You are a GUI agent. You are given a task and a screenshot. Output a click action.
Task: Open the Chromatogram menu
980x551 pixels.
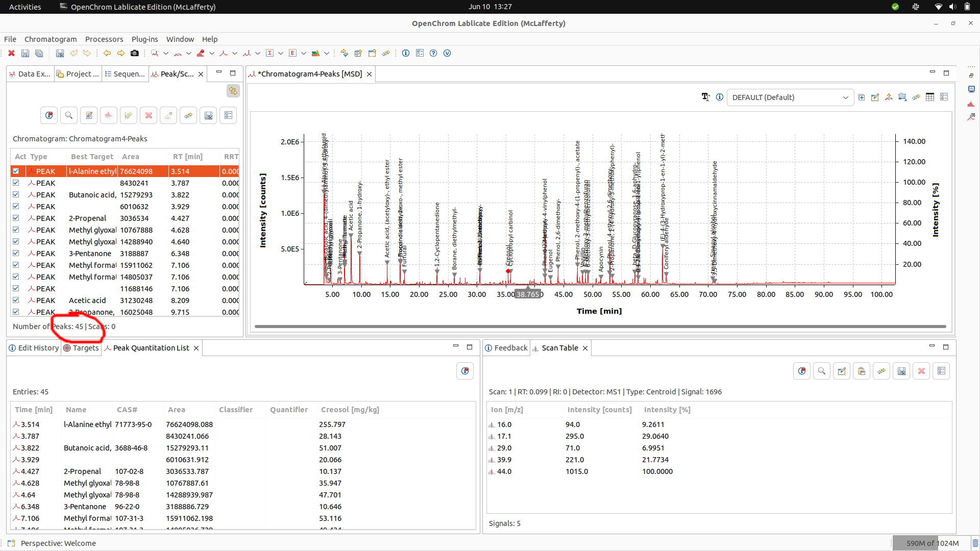[51, 39]
